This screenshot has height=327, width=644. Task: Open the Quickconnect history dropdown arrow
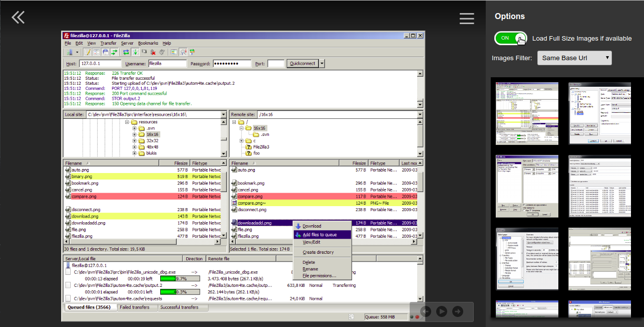point(322,64)
